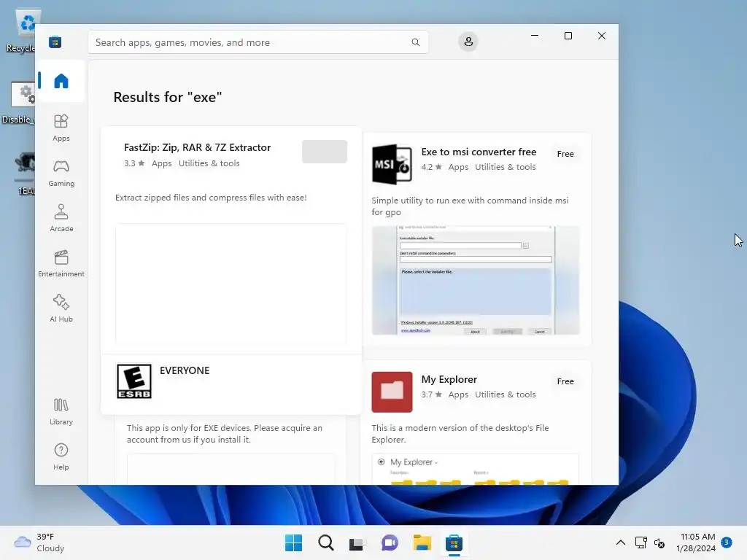747x560 pixels.
Task: Click "Simple utility to run exe" description
Action: [470, 206]
